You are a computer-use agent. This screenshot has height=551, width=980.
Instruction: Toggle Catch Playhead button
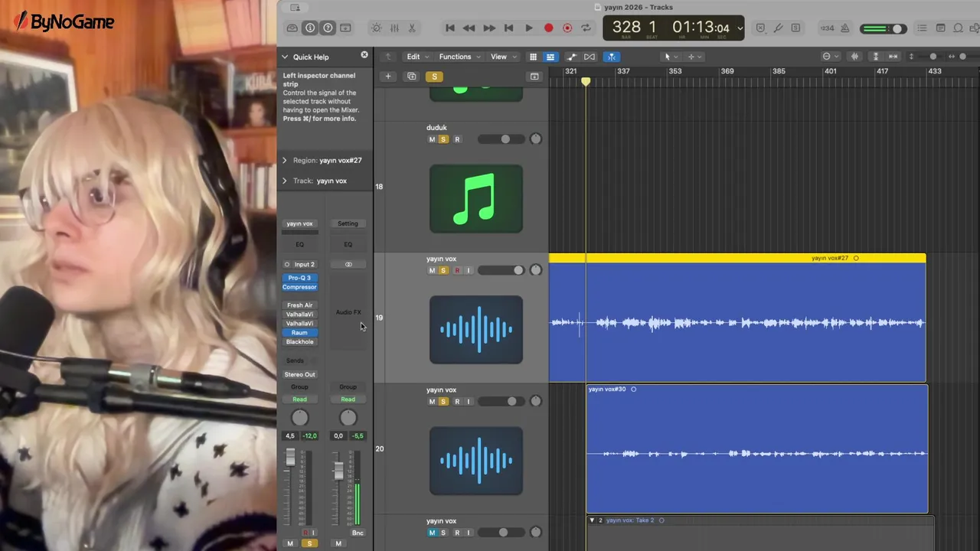(611, 57)
